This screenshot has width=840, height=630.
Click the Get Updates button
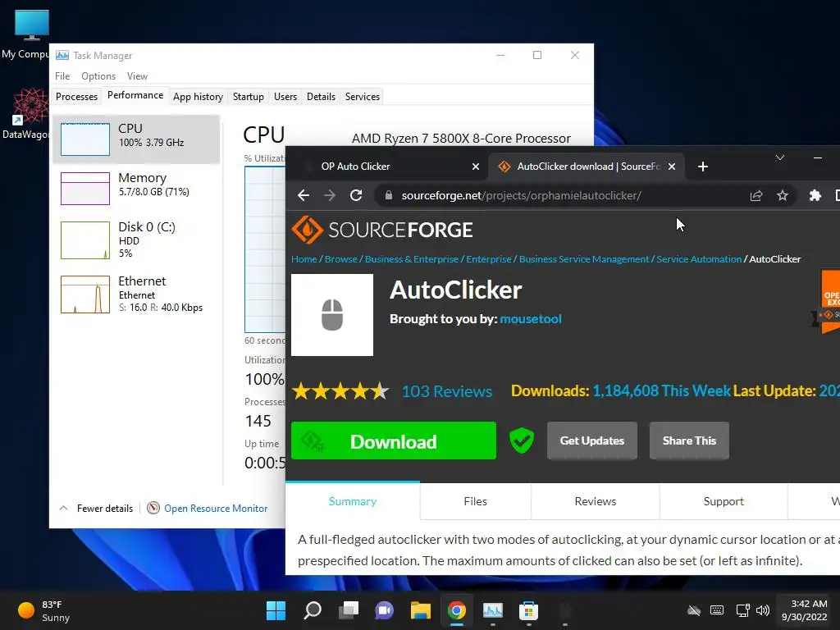pos(592,441)
